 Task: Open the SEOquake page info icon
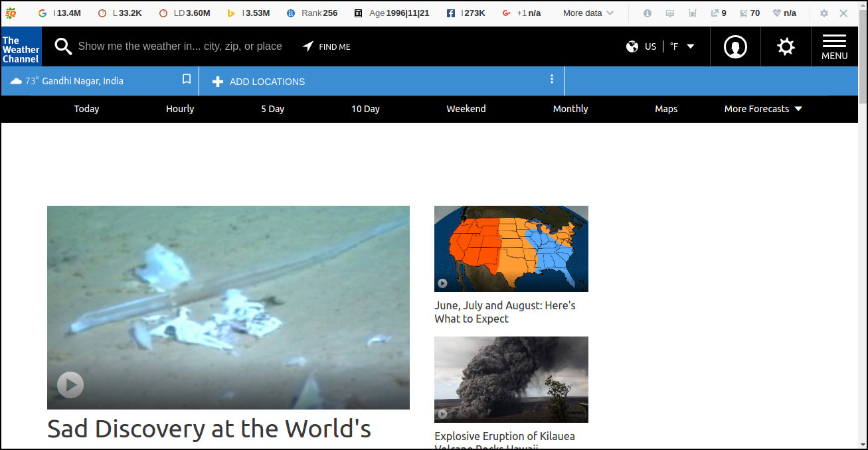click(x=648, y=13)
